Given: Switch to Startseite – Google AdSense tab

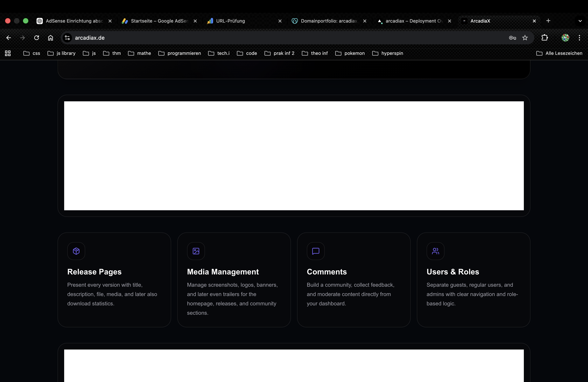Looking at the screenshot, I should click(159, 21).
